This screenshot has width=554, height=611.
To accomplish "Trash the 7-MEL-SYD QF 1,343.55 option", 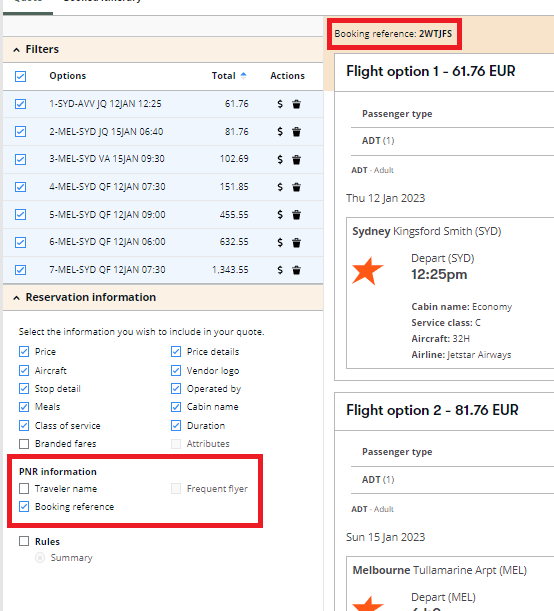I will (x=296, y=270).
